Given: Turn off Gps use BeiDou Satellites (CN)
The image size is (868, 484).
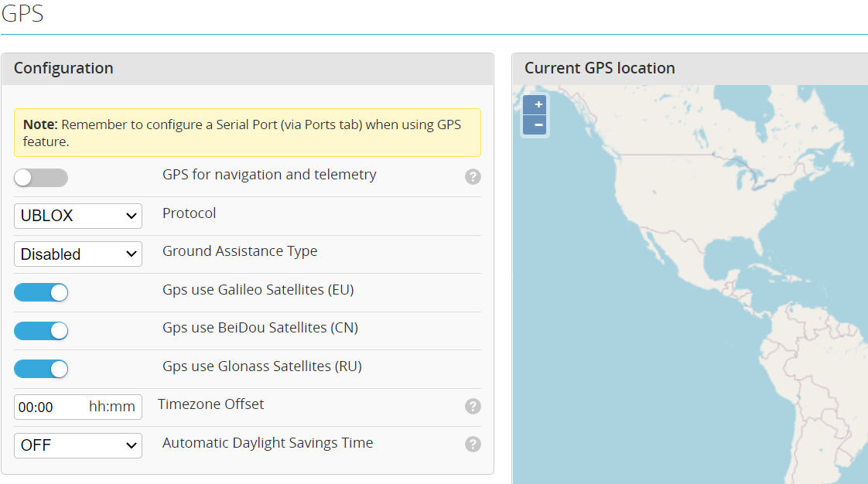Looking at the screenshot, I should click(41, 330).
